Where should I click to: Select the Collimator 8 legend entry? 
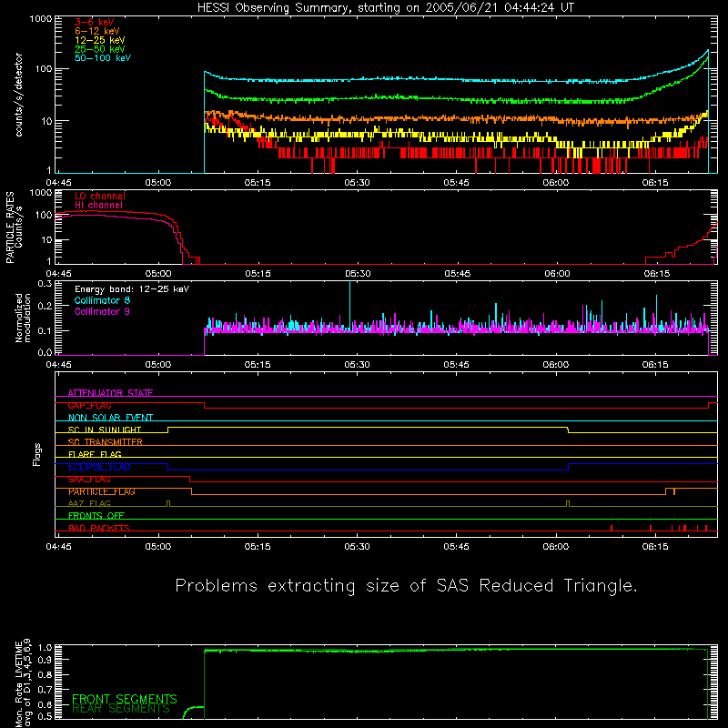point(102,300)
